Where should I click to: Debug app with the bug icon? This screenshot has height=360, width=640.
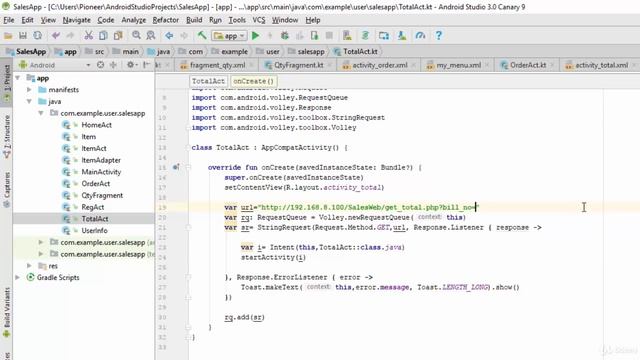pyautogui.click(x=284, y=36)
